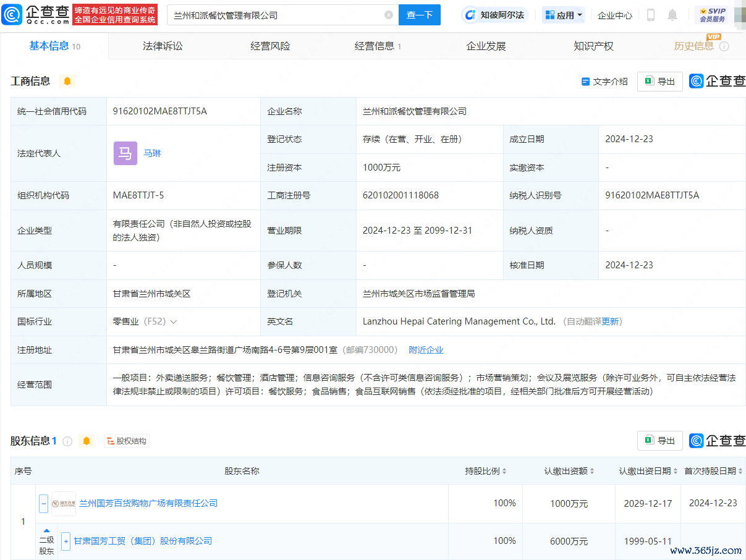Open the 经营信息 tab
Screen dimensions: 746x560
point(378,46)
